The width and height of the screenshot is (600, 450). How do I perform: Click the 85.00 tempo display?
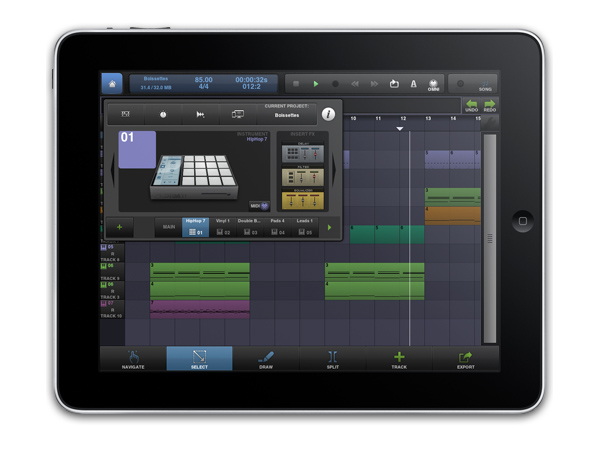(x=204, y=80)
